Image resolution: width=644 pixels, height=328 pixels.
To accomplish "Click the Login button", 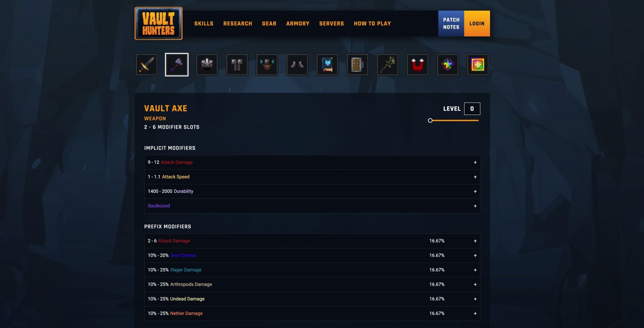I will tap(477, 23).
